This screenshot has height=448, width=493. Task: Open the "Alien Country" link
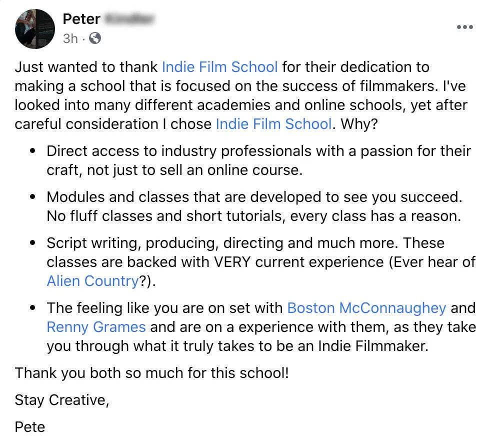[x=92, y=281]
